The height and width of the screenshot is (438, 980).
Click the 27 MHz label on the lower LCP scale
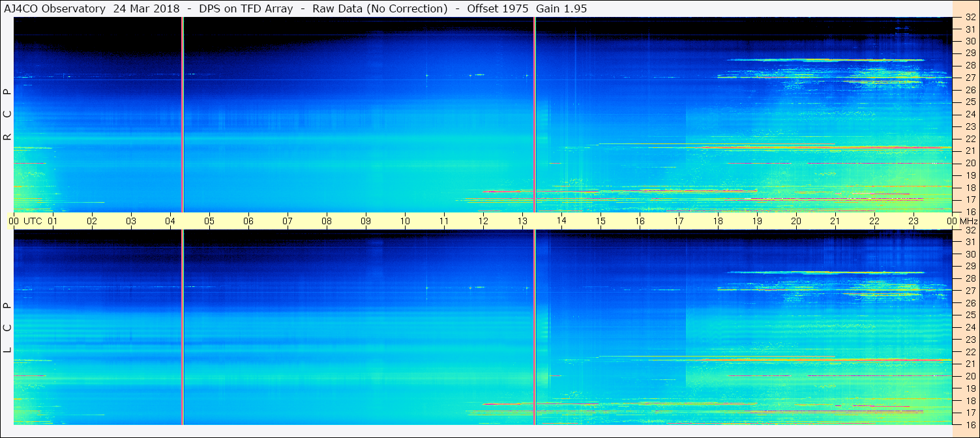[970, 291]
